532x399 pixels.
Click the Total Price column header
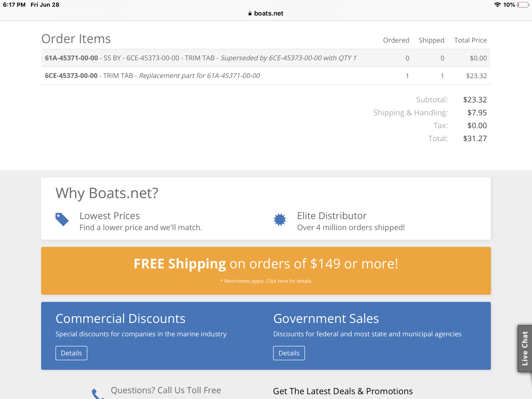click(470, 40)
